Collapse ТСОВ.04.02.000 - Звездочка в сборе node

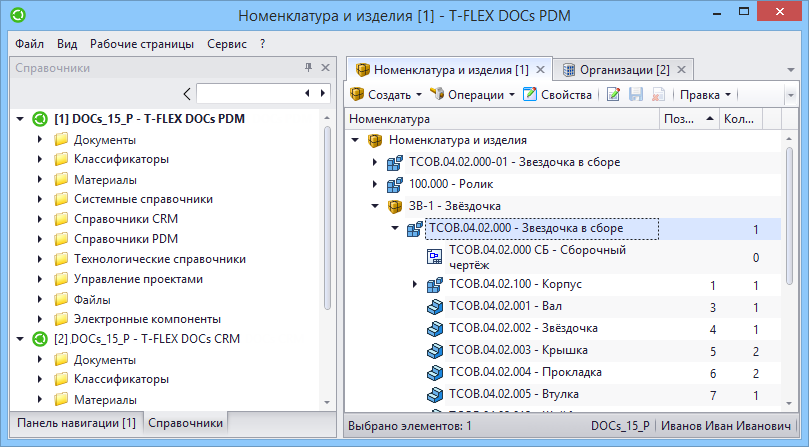(x=395, y=228)
